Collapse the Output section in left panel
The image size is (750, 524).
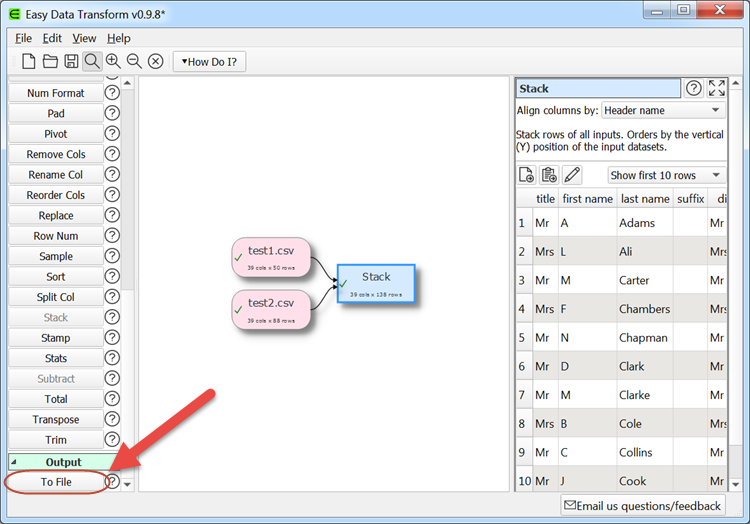click(15, 462)
